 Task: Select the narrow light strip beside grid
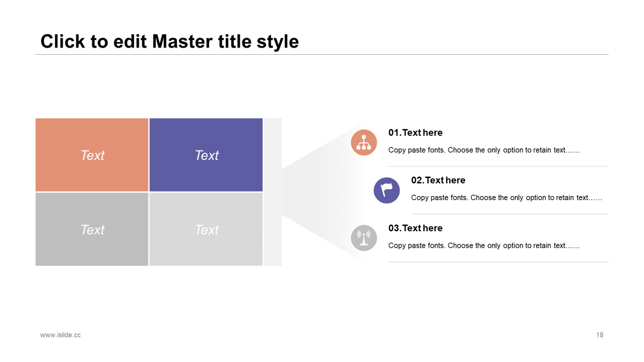pos(273,192)
